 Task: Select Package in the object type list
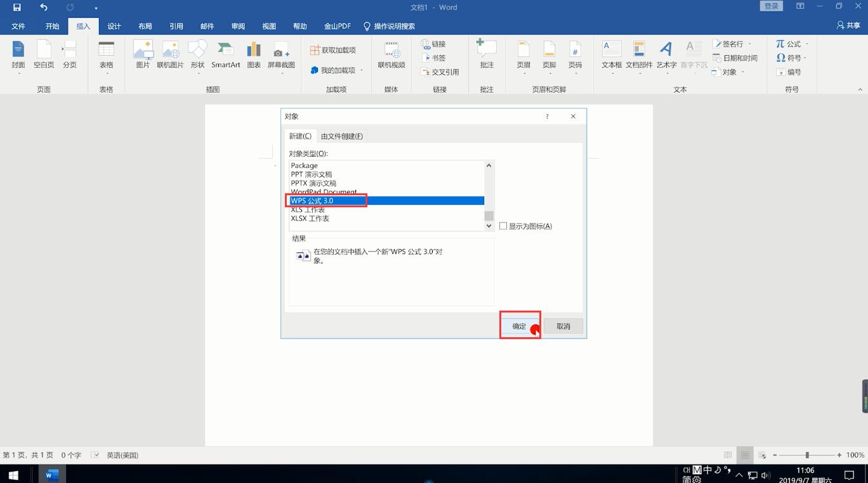tap(304, 165)
